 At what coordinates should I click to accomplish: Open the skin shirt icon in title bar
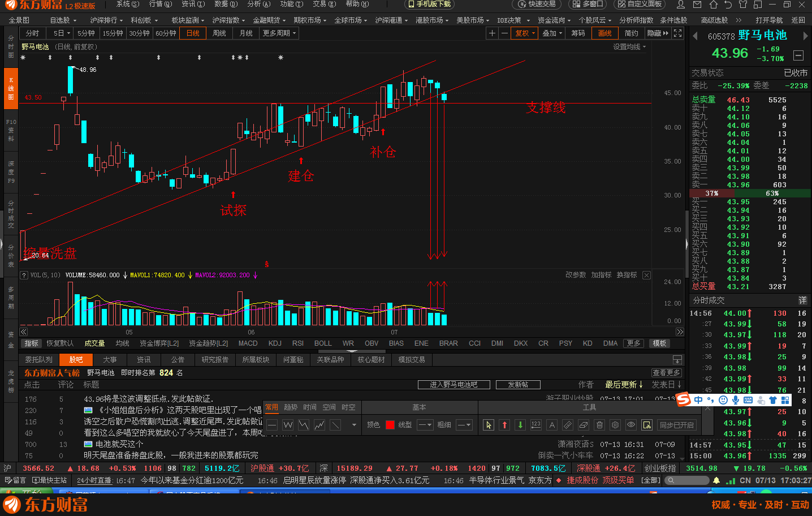tap(742, 4)
